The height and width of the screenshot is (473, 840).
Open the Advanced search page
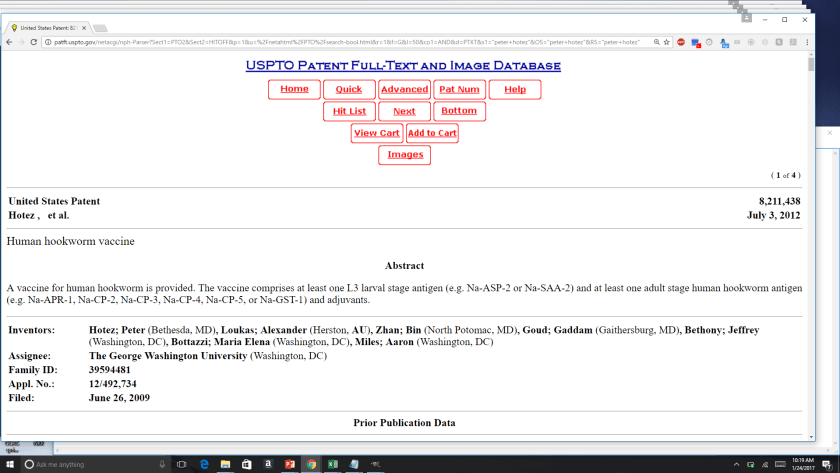(404, 89)
